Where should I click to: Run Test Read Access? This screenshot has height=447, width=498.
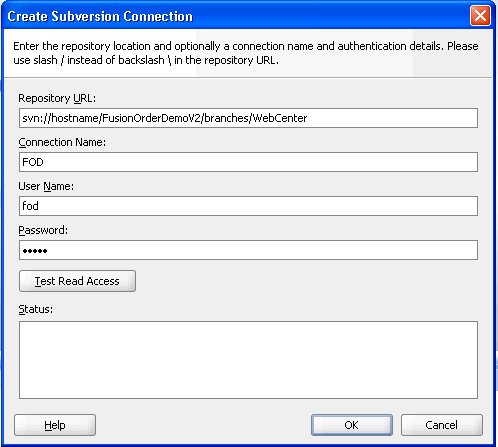pyautogui.click(x=77, y=281)
